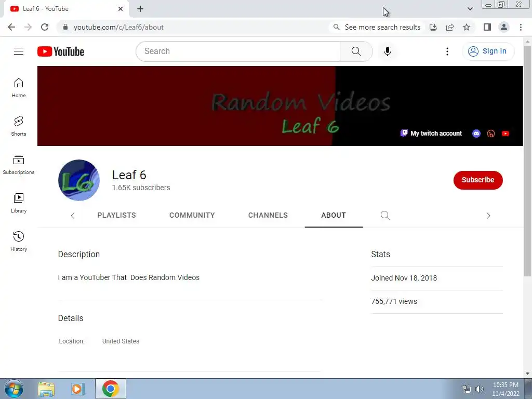Open Shorts in the sidebar
The width and height of the screenshot is (532, 399).
19,126
